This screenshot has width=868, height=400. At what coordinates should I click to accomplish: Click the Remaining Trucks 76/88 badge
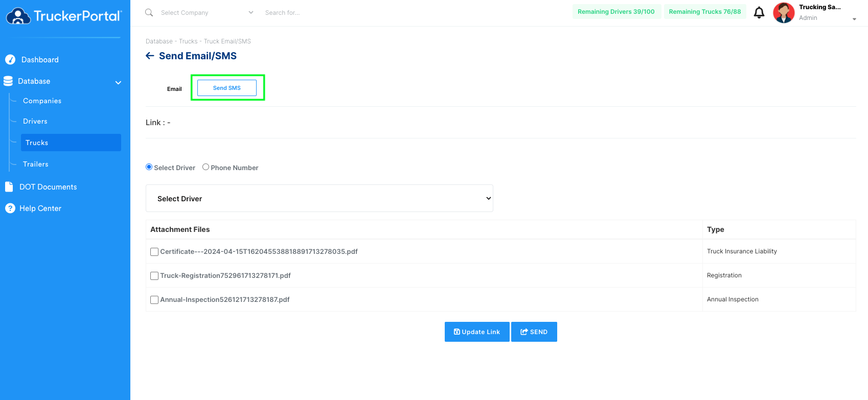(705, 12)
